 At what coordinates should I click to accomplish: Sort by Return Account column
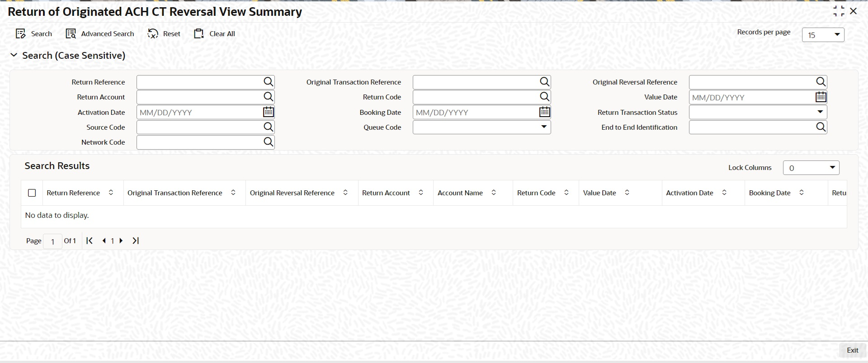(x=421, y=193)
